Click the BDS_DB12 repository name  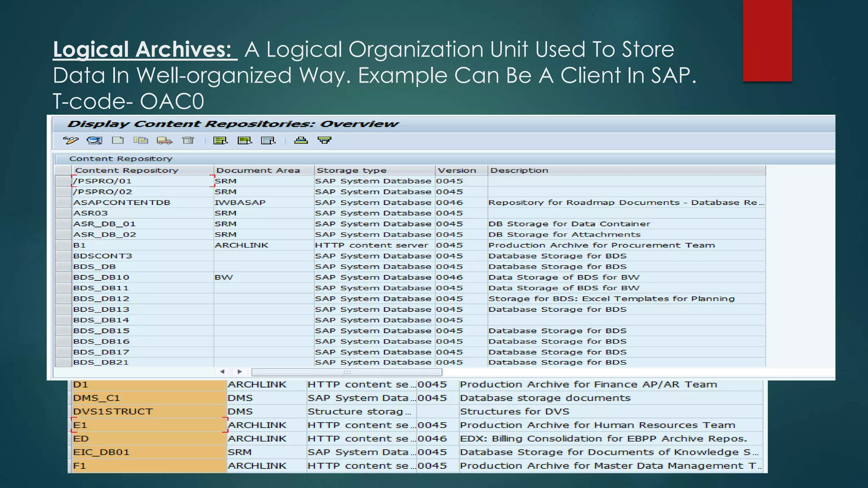click(x=101, y=299)
